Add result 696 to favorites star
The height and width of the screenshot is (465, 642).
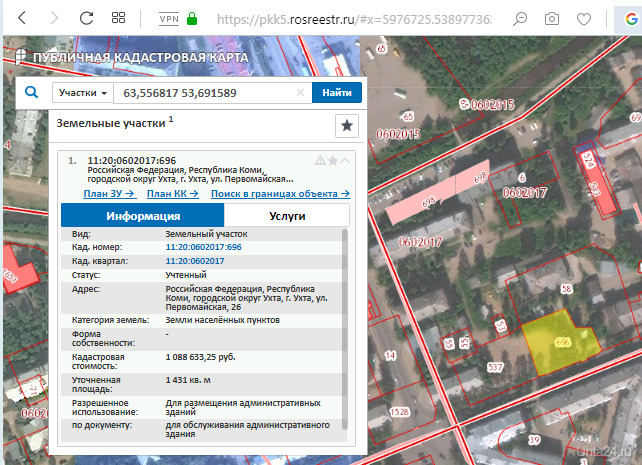pyautogui.click(x=333, y=160)
